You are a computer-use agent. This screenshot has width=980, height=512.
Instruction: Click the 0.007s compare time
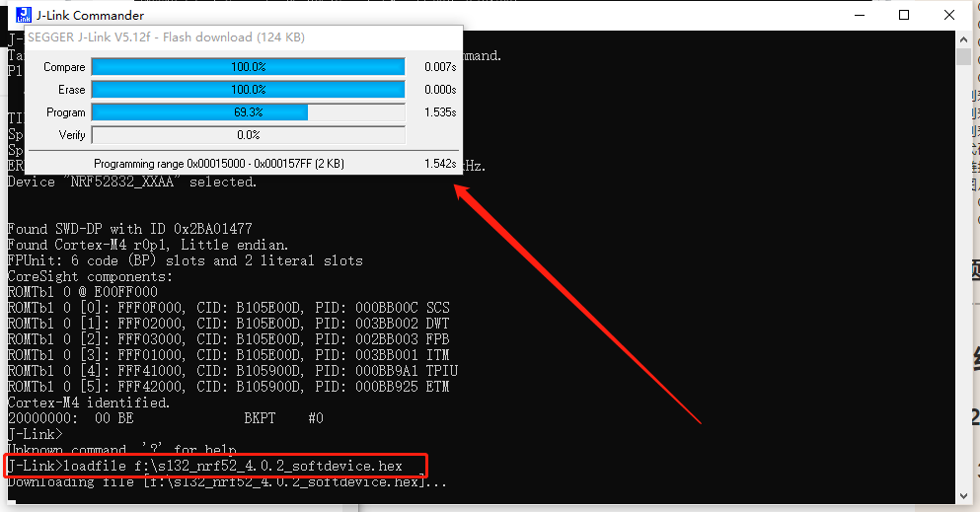tap(440, 67)
